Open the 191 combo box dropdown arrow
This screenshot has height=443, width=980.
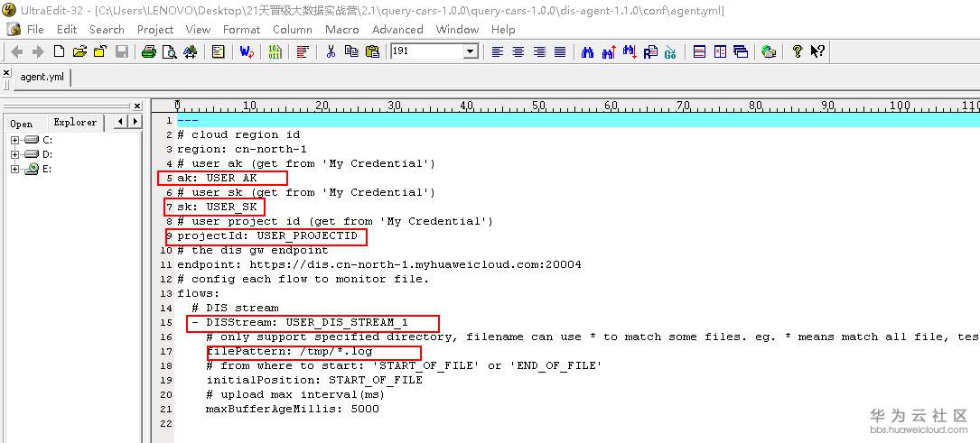pos(471,51)
